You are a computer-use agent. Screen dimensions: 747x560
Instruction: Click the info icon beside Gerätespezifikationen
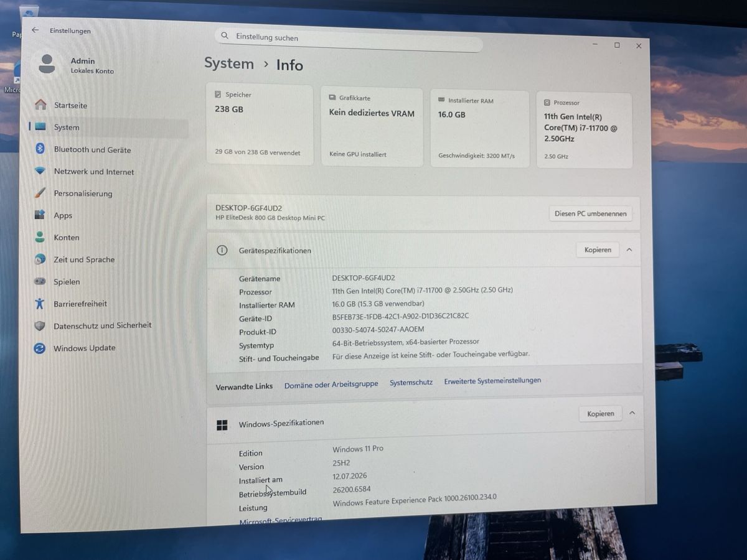222,250
